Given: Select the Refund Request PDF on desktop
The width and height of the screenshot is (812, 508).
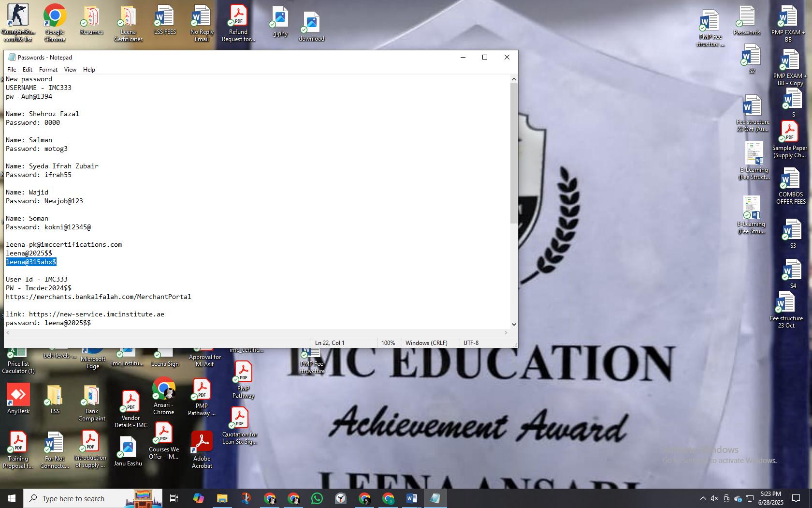Looking at the screenshot, I should click(238, 24).
